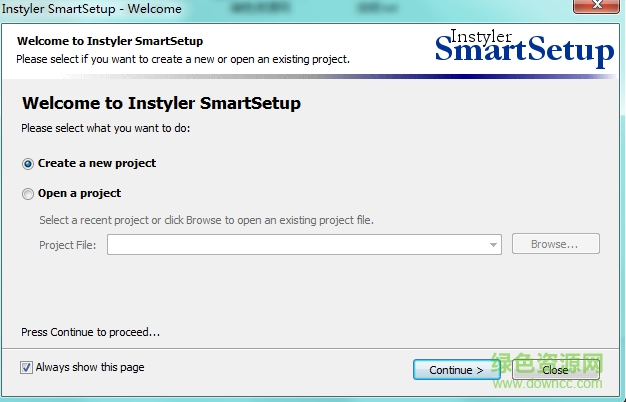Click inside the Project File combo box field
The image size is (626, 402).
pyautogui.click(x=304, y=244)
